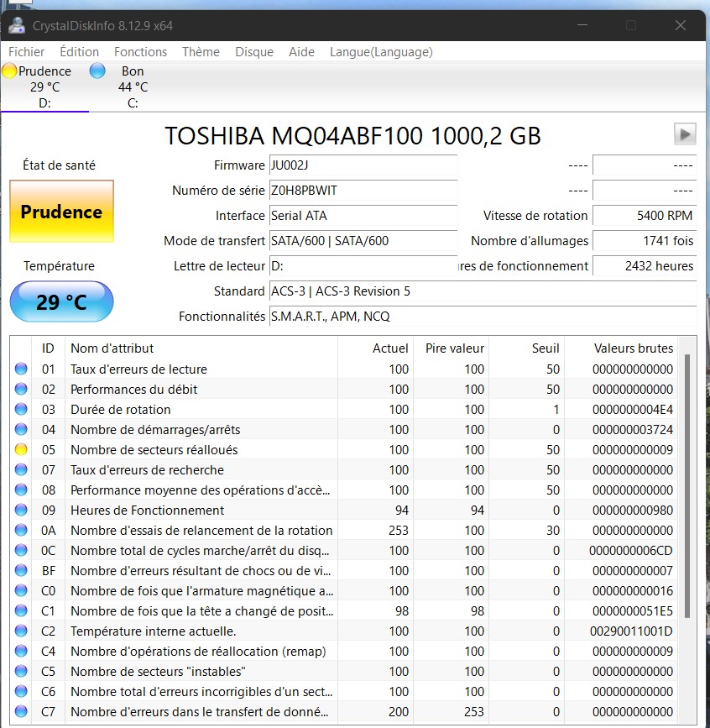Click status icon for attribute C2 Température interne
The width and height of the screenshot is (710, 728).
[21, 631]
